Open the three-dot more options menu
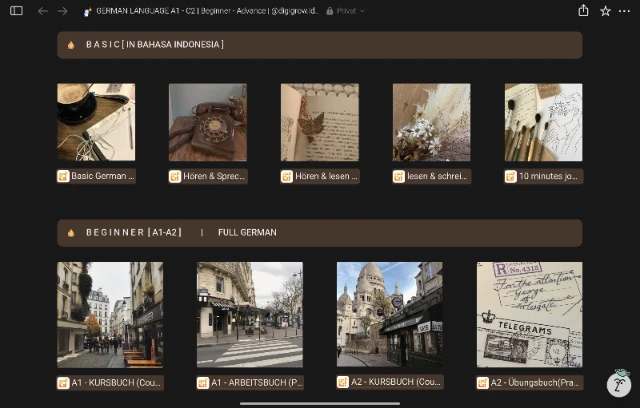The width and height of the screenshot is (640, 408). (626, 11)
